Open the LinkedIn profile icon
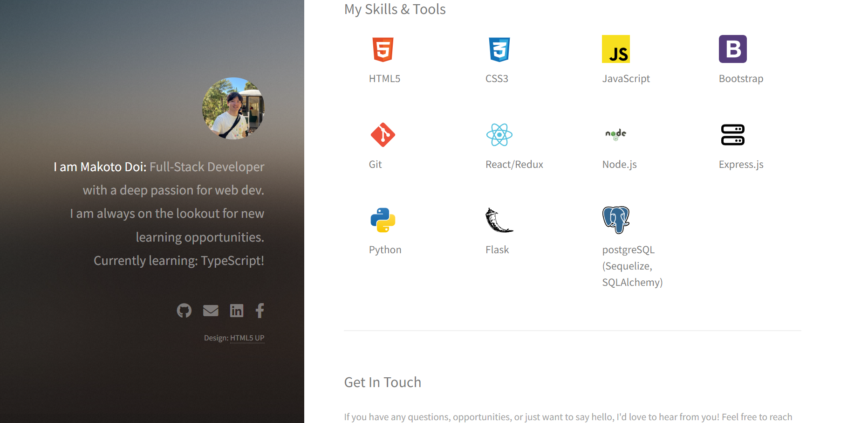This screenshot has height=423, width=868. [237, 311]
